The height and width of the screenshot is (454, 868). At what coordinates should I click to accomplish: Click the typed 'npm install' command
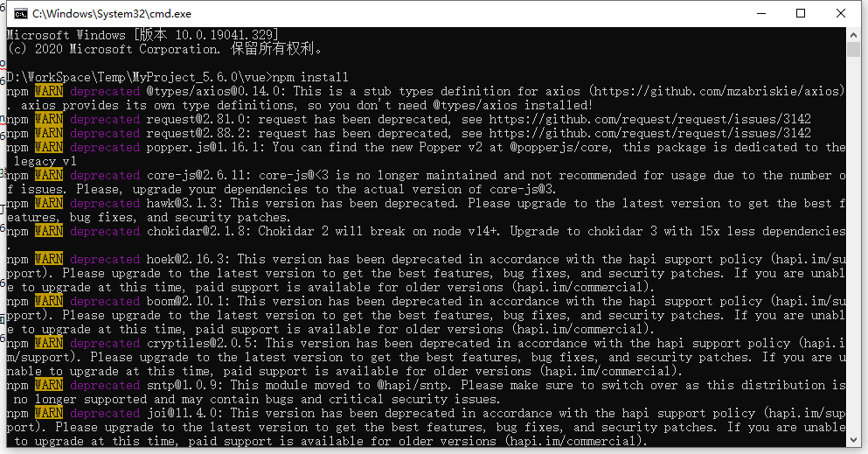310,78
